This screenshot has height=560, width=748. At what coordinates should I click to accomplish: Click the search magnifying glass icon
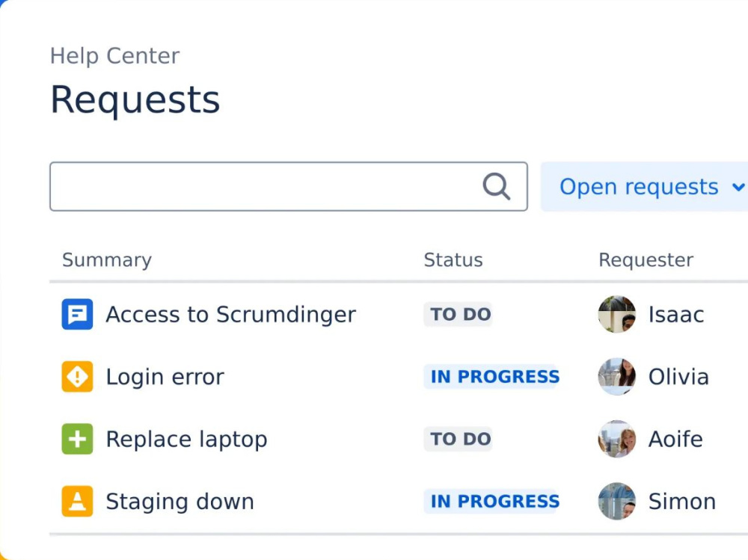[x=497, y=186]
